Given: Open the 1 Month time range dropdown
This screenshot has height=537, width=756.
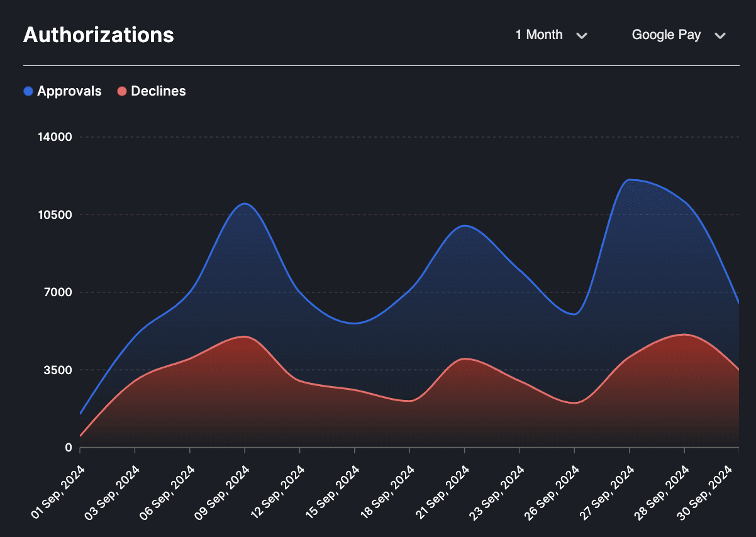Looking at the screenshot, I should coord(551,35).
